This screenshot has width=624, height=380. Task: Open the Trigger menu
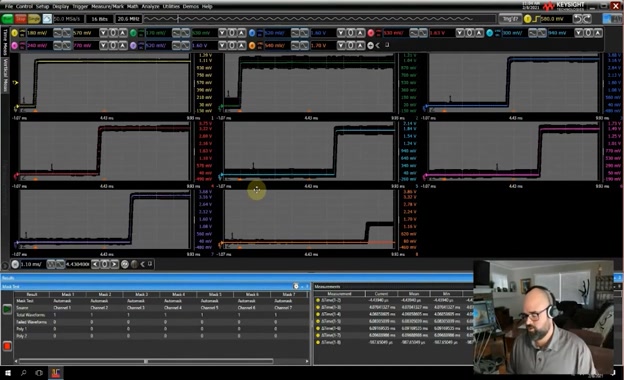coord(80,6)
